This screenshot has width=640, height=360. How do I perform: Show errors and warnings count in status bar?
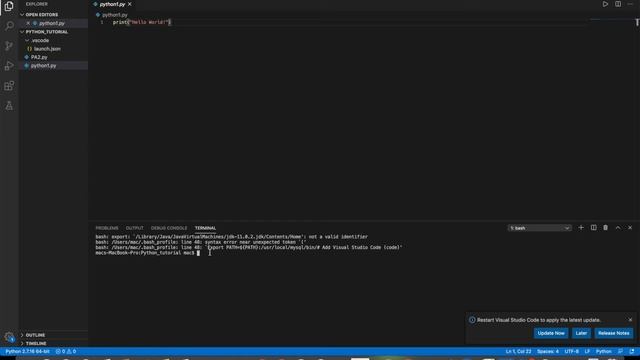[66, 351]
